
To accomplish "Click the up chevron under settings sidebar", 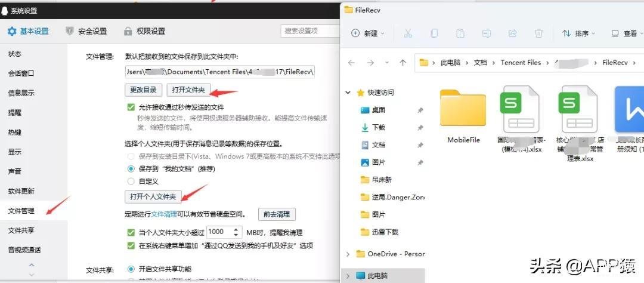I will pos(32,265).
